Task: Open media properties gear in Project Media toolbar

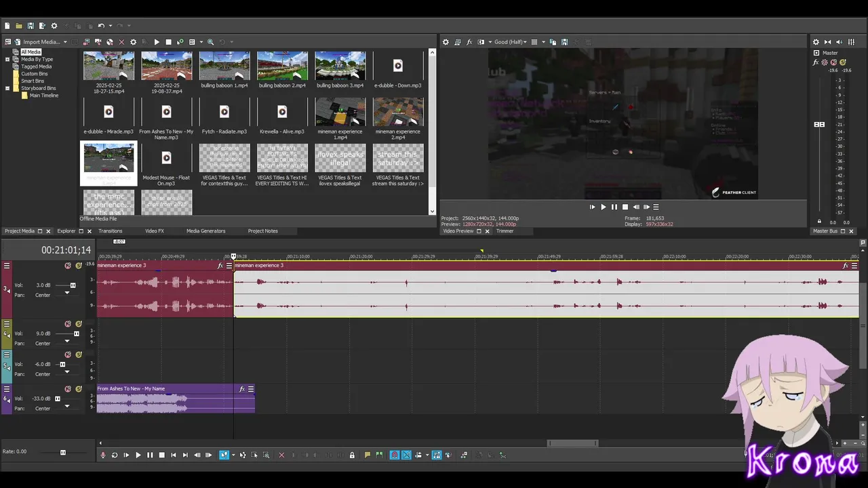Action: tap(133, 42)
